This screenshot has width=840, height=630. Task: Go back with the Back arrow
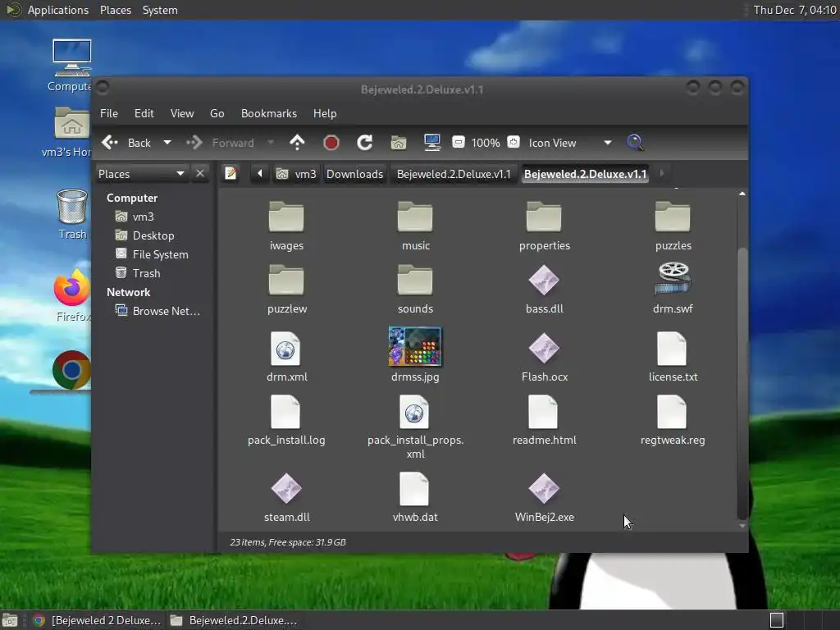coord(126,143)
